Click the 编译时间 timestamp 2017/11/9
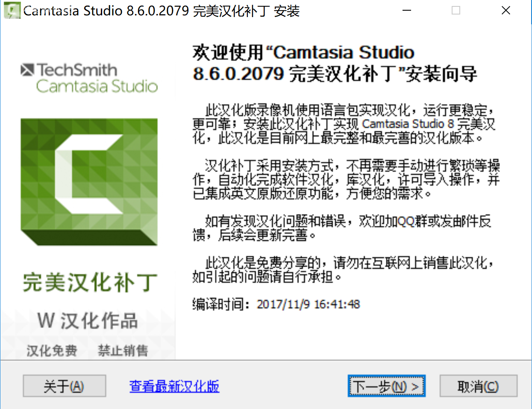532x409 pixels. [308, 304]
